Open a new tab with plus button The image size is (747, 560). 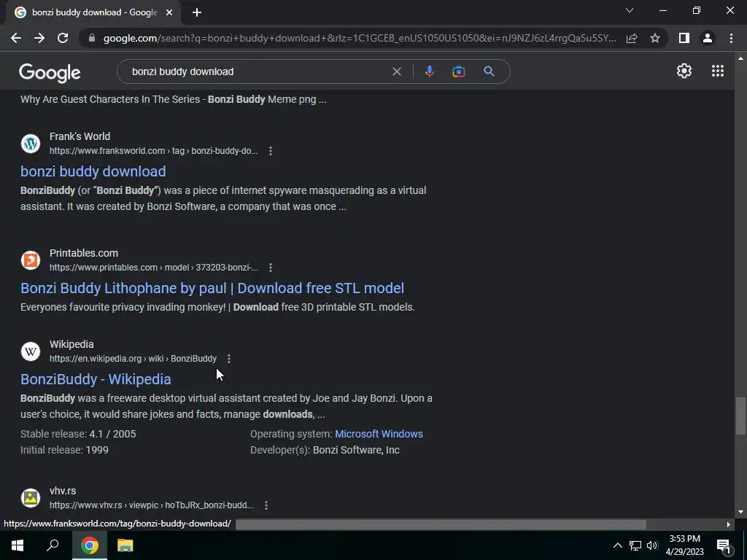(x=197, y=12)
